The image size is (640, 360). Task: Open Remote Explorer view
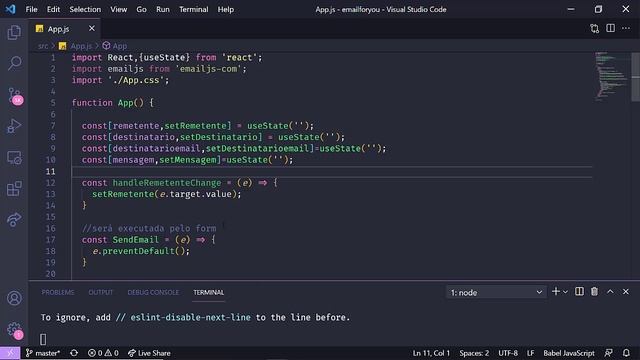[14, 158]
